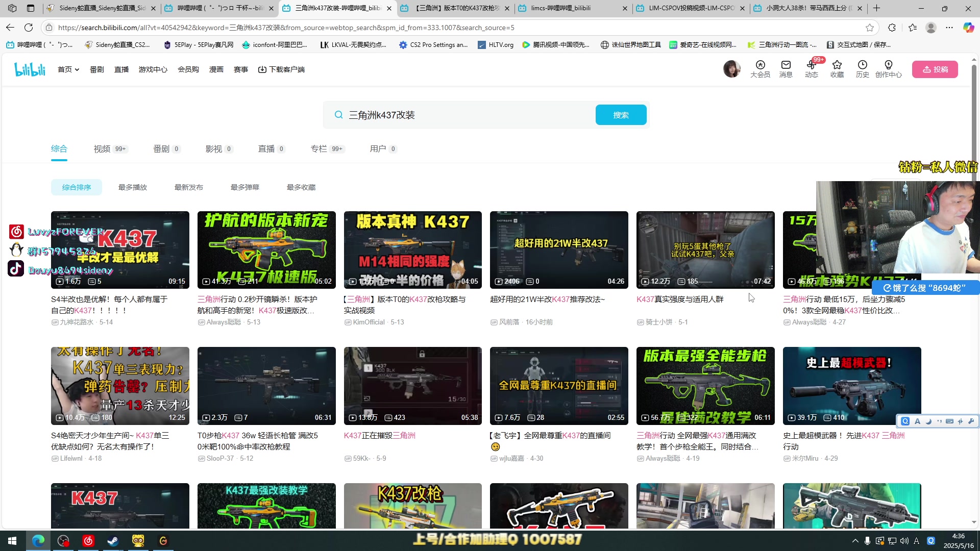Select 综合排序 sorting option
Image resolution: width=980 pixels, height=551 pixels.
77,187
